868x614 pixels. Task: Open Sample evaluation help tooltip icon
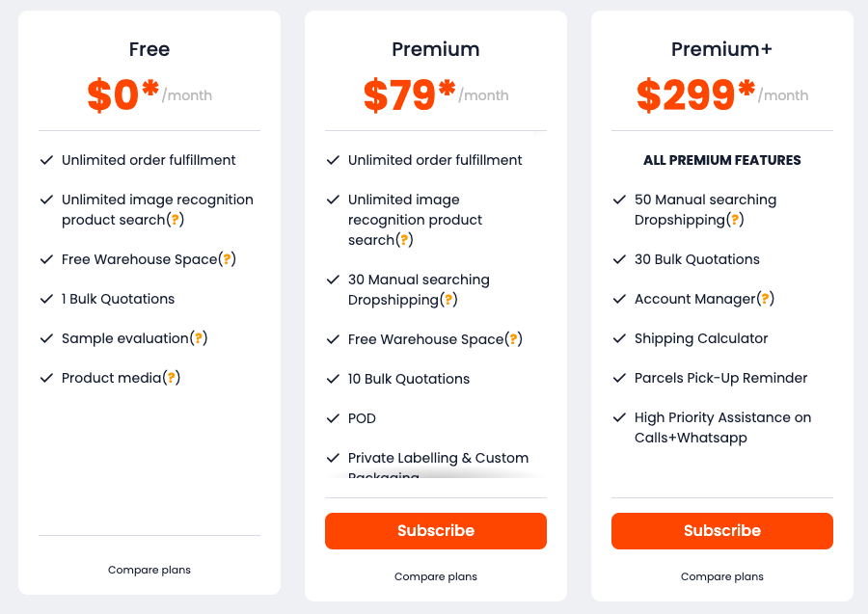click(x=198, y=338)
